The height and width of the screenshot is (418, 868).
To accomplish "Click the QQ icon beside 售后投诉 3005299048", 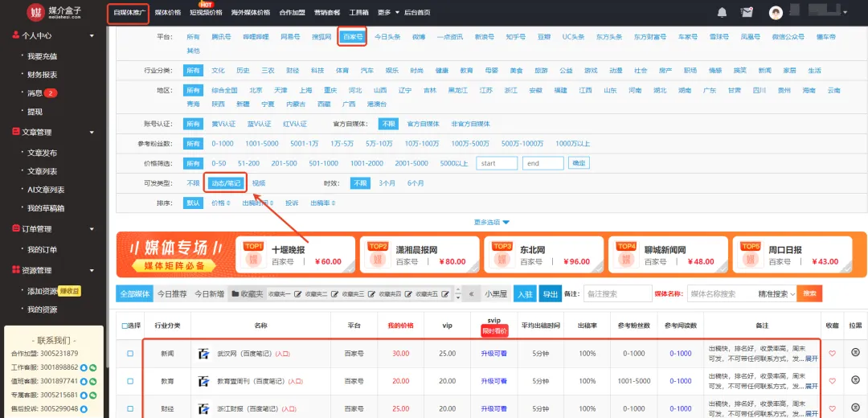I will click(84, 409).
